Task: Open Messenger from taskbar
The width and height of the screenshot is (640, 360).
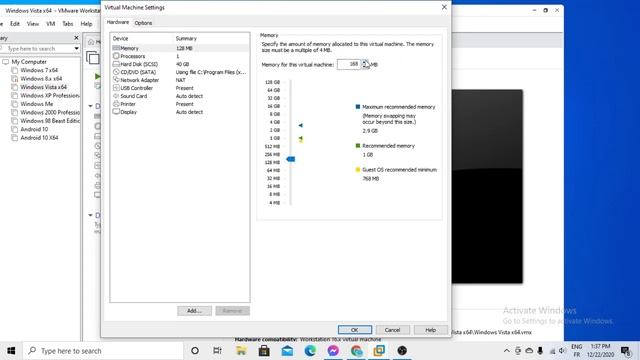Action: (333, 351)
